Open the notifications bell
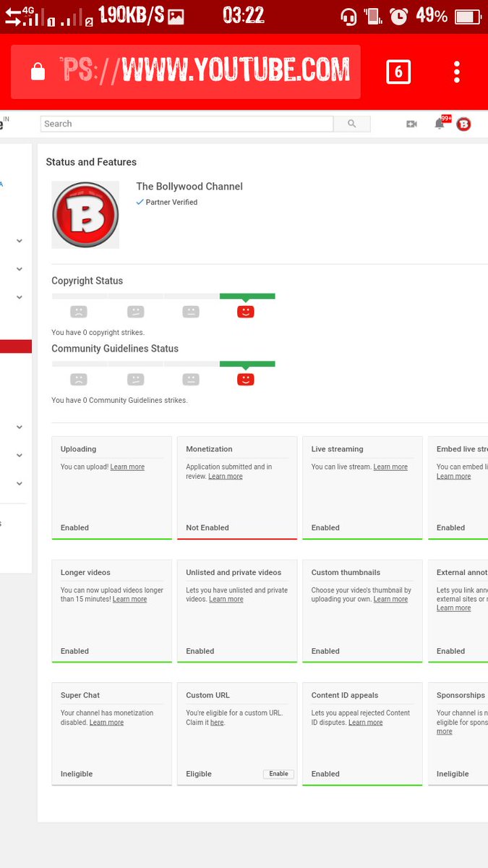Screen dimensions: 488x868 (440, 124)
